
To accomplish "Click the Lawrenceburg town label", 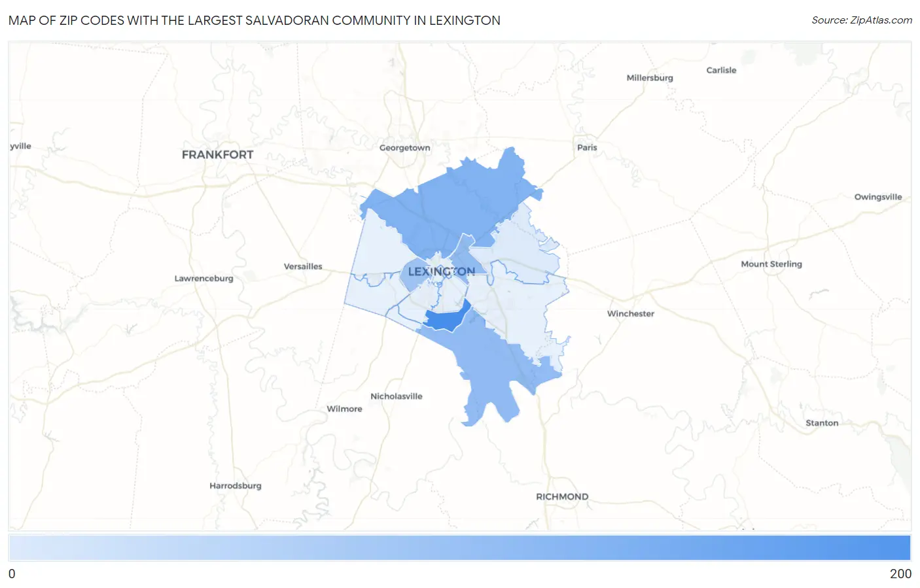I will pyautogui.click(x=203, y=279).
